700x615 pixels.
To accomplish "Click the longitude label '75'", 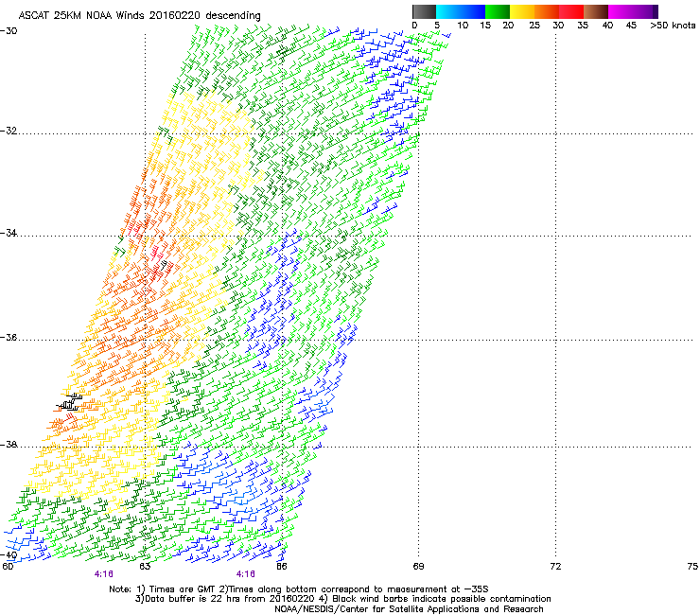I will 692,567.
